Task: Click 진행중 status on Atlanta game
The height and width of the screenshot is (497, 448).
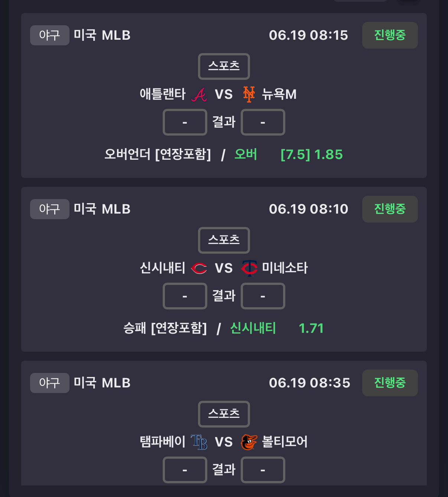Action: point(390,35)
